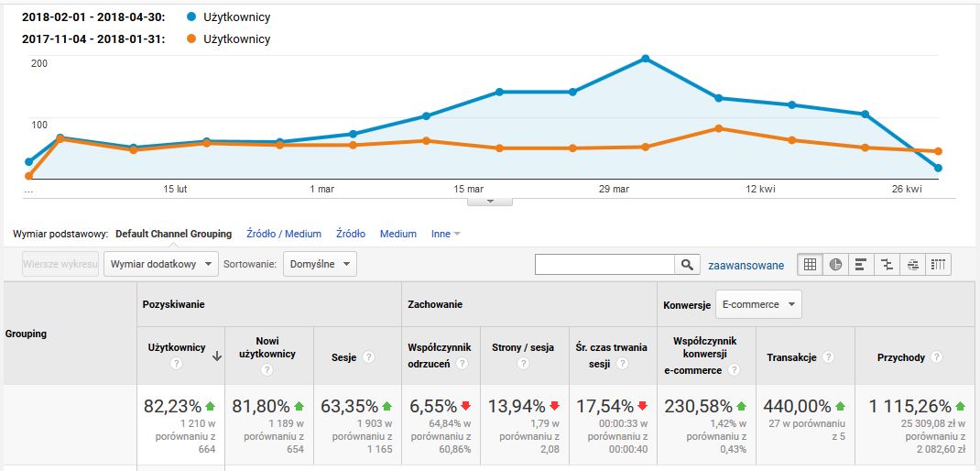Open help for Transakcje column
The height and width of the screenshot is (471, 980).
tap(828, 357)
